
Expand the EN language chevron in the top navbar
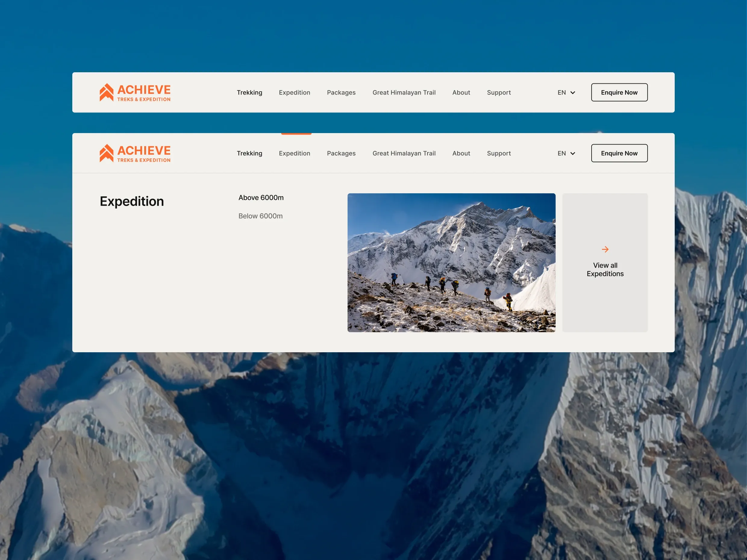[572, 92]
